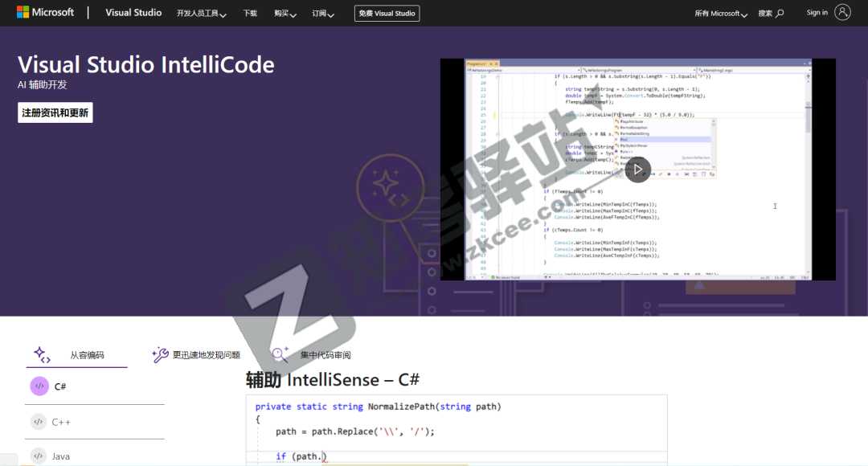Expand the 购买 dropdown

(x=285, y=13)
